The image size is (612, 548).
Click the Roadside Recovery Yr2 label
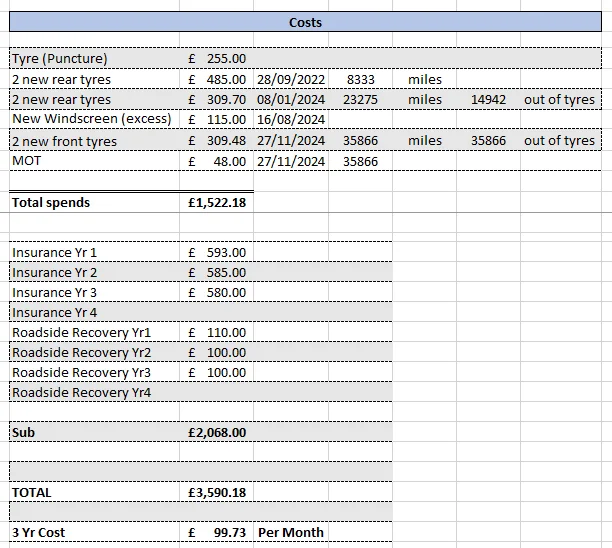pyautogui.click(x=81, y=352)
